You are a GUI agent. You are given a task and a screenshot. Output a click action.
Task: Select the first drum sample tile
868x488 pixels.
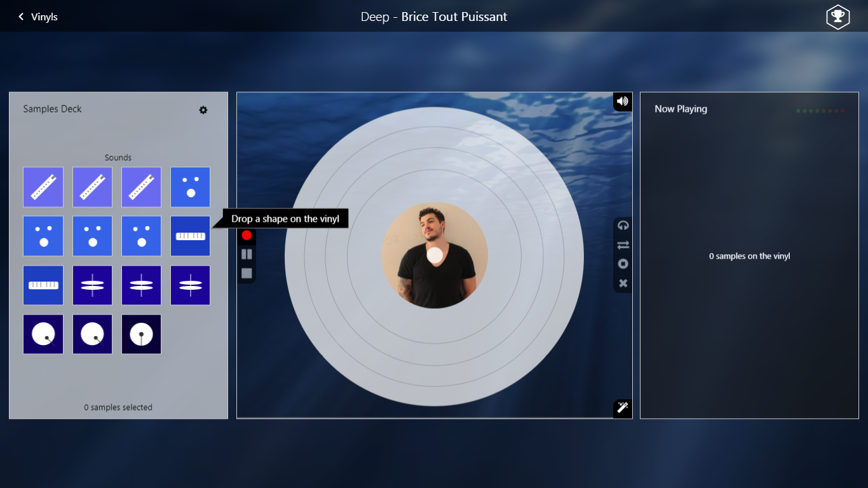tap(43, 334)
